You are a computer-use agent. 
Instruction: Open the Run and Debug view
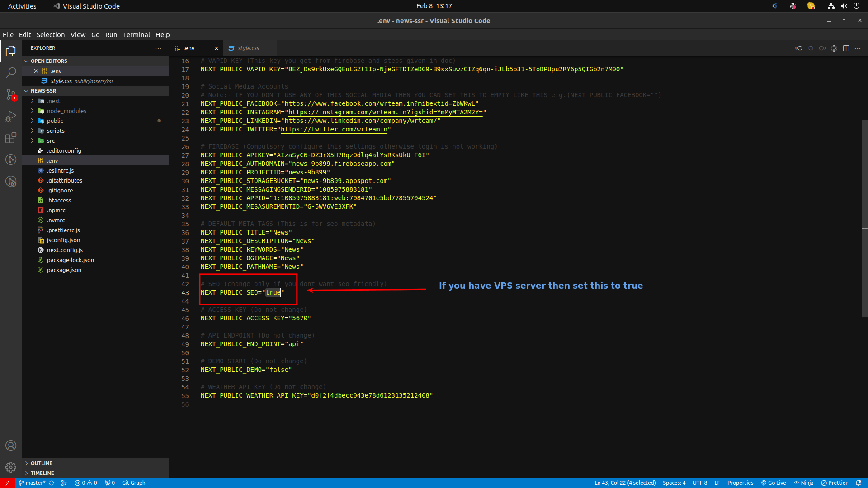(x=11, y=116)
